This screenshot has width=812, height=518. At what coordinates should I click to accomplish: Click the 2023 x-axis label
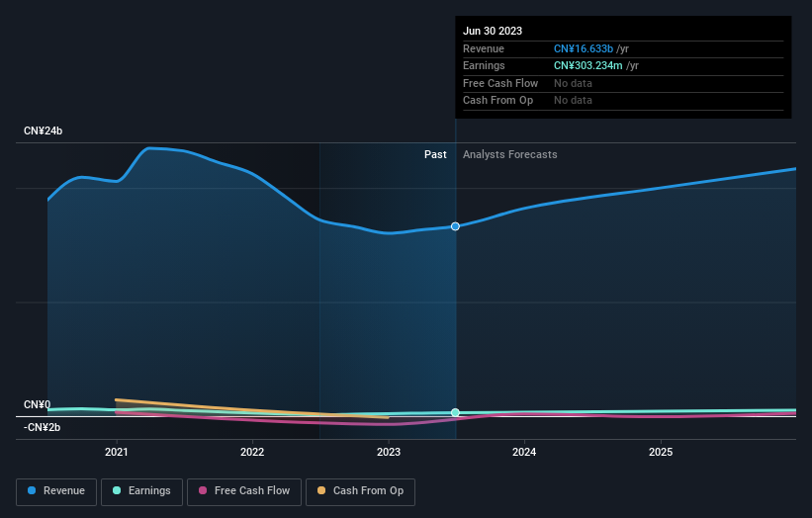(389, 453)
